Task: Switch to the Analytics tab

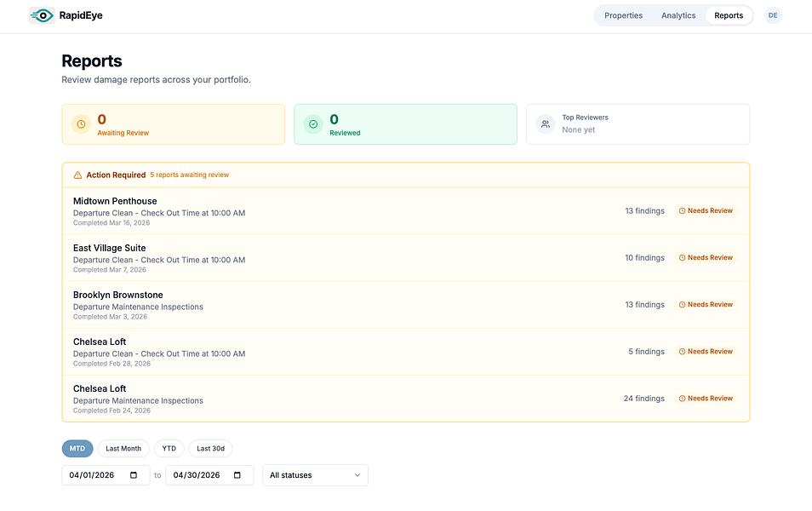Action: [x=678, y=15]
